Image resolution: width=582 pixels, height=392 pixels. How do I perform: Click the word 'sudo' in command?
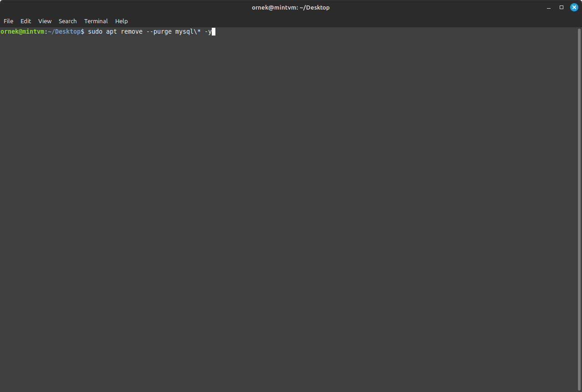click(95, 31)
